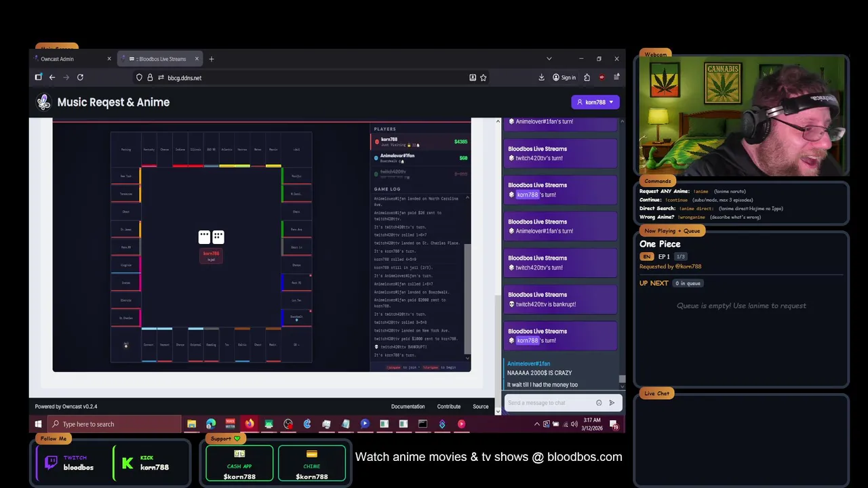
Task: Click the tracking protection shield icon
Action: click(139, 78)
